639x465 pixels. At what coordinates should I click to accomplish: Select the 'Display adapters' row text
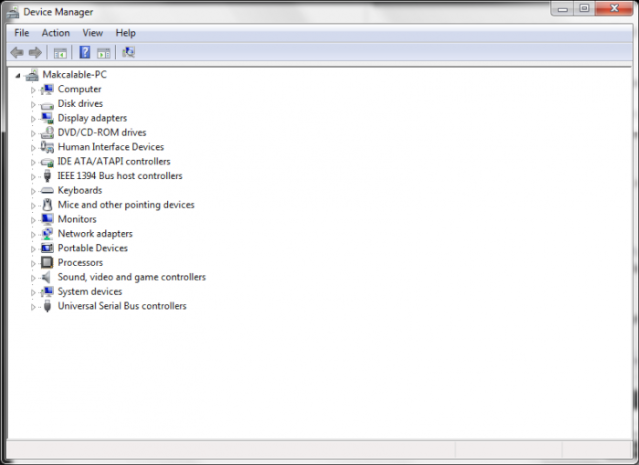point(93,118)
